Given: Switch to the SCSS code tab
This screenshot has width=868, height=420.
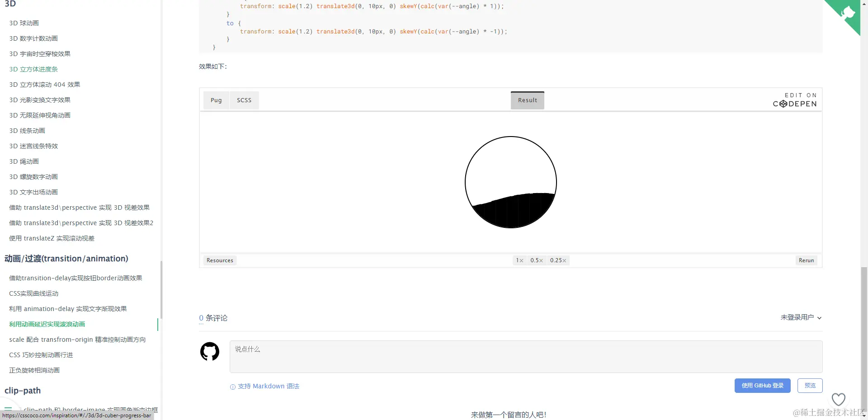Looking at the screenshot, I should click(244, 100).
